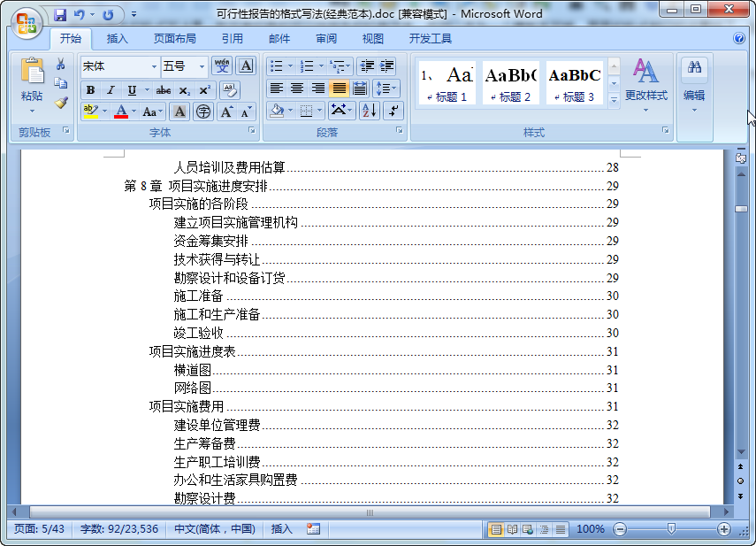Toggle subscript formatting
The width and height of the screenshot is (756, 546).
pos(184,89)
